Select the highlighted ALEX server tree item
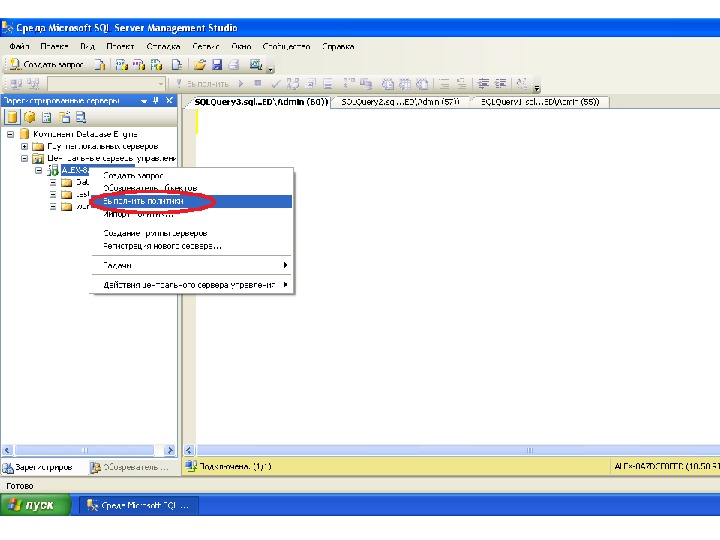This screenshot has width=720, height=540. click(x=75, y=170)
